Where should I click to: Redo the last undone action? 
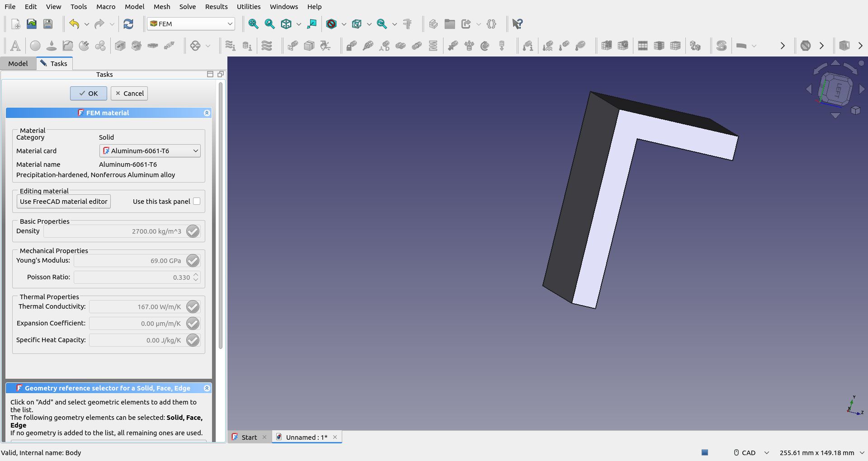(99, 24)
